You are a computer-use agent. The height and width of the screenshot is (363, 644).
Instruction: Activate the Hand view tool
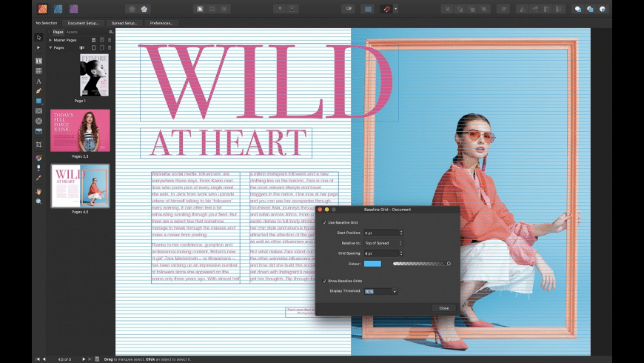coord(38,191)
